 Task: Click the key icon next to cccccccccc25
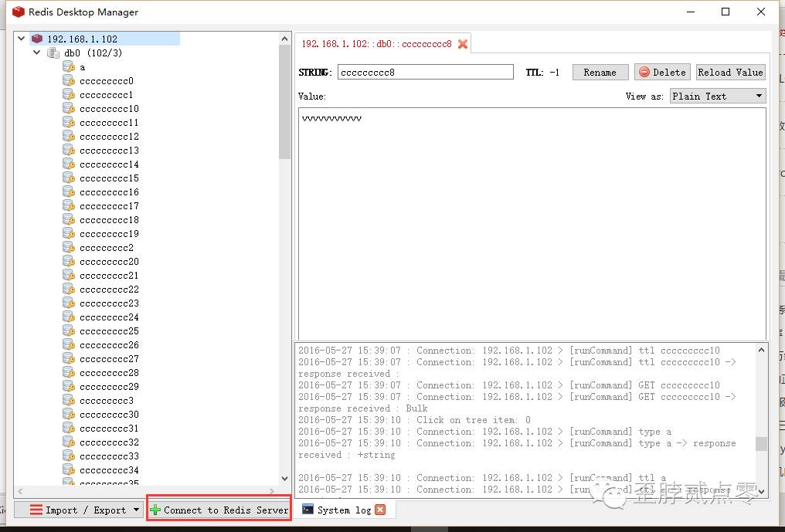[69, 330]
